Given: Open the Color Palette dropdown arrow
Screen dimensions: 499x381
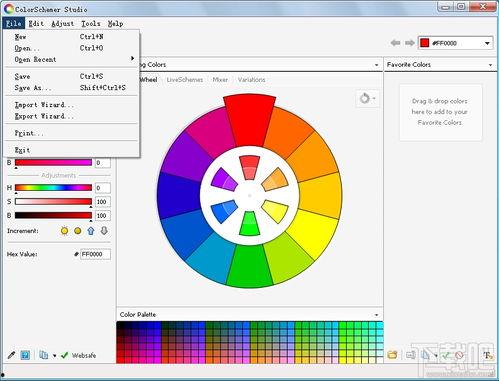Looking at the screenshot, I should tap(376, 315).
